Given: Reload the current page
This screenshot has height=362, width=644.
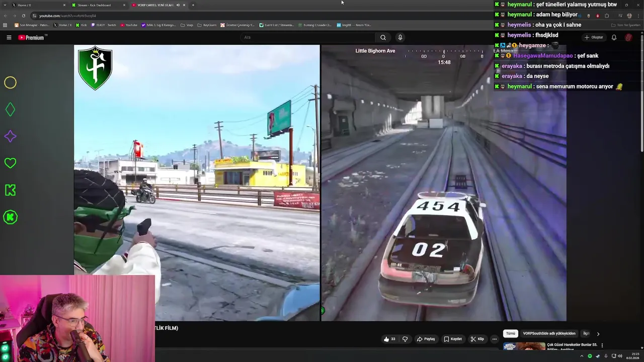Looking at the screenshot, I should coord(23,16).
